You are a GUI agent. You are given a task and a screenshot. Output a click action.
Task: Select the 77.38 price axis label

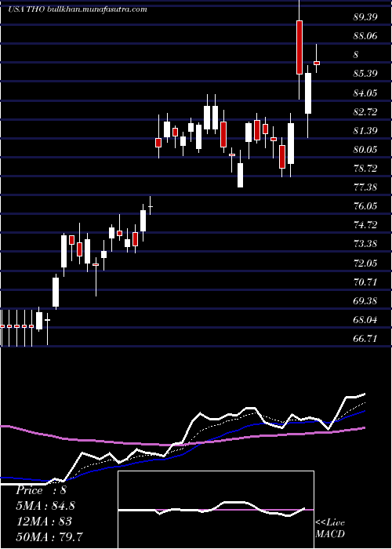(x=365, y=187)
